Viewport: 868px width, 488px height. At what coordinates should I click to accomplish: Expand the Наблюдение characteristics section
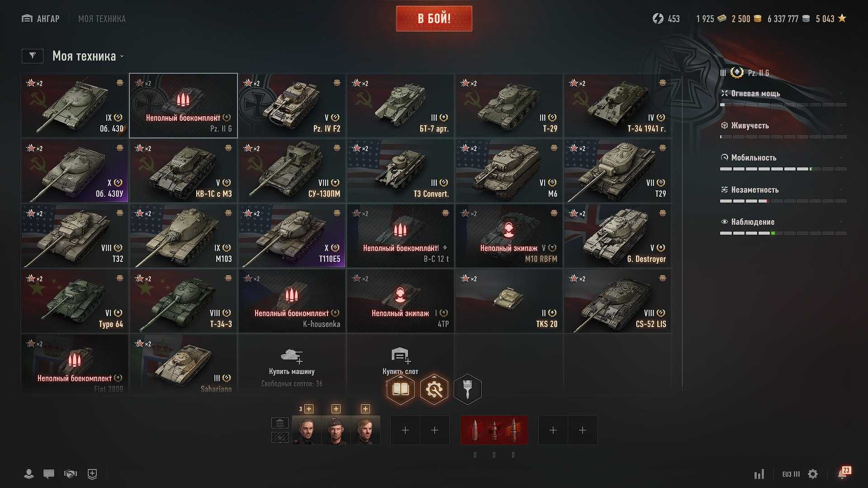point(783,222)
